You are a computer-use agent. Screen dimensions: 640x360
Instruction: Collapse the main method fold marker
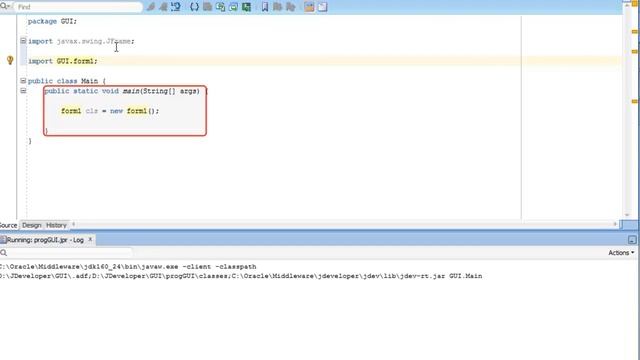coord(23,91)
